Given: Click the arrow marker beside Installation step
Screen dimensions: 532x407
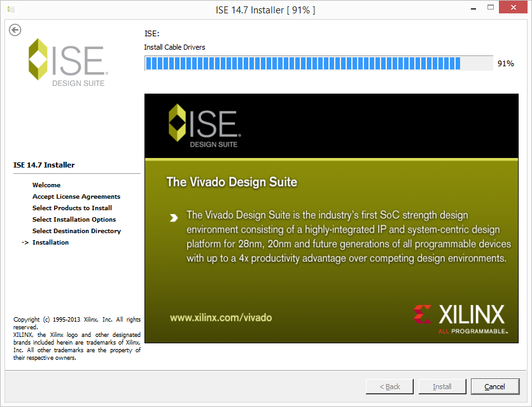Looking at the screenshot, I should pos(25,243).
